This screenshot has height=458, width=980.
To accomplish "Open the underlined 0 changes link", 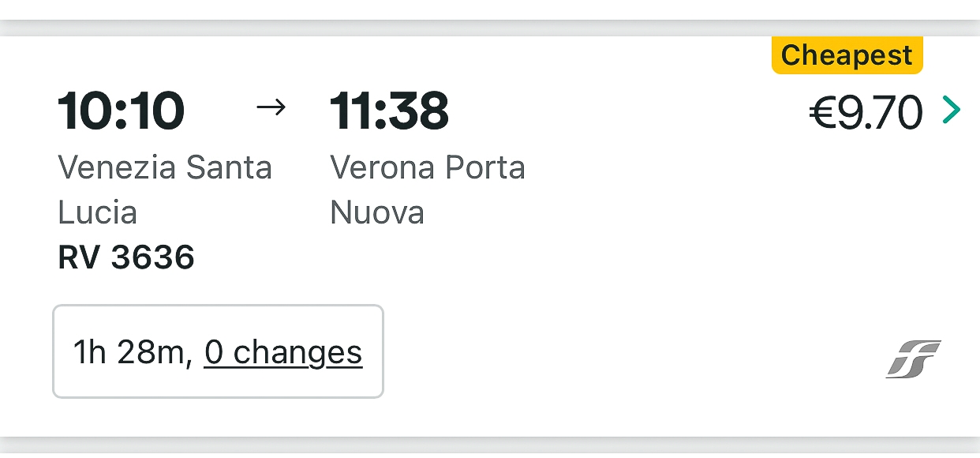I will (x=283, y=352).
